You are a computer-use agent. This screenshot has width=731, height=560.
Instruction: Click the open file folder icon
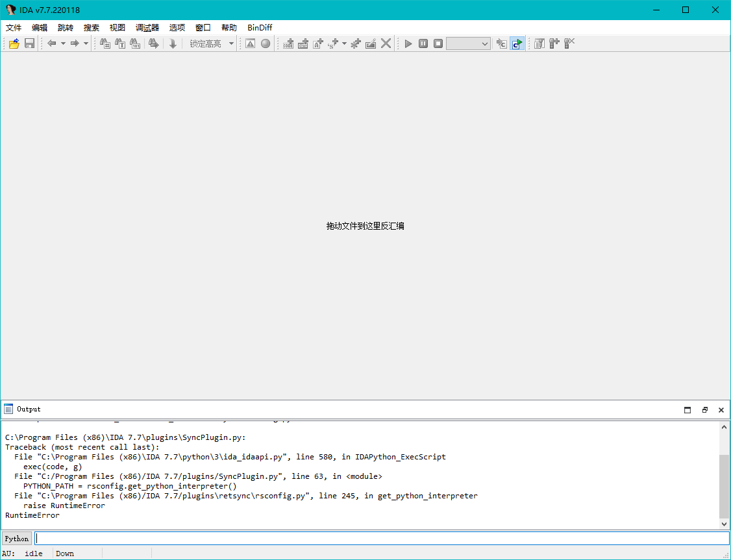click(x=14, y=43)
